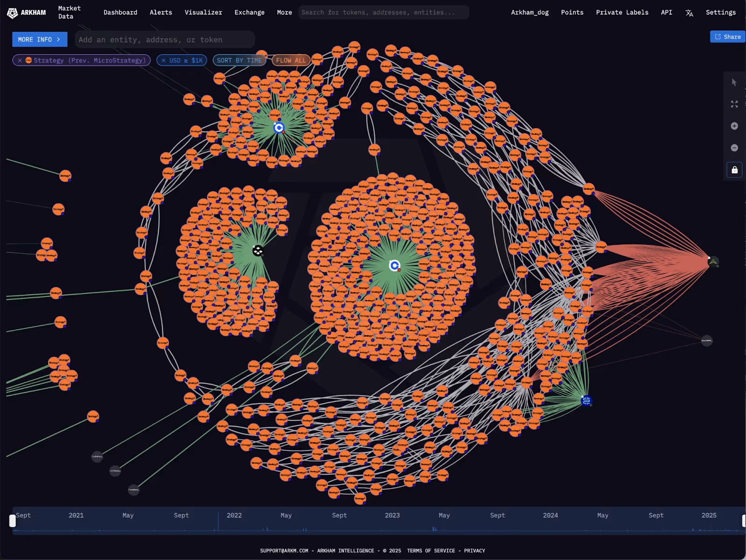
Task: Remove the Strategy (Prev. MicroStrategy) filter
Action: click(x=20, y=60)
